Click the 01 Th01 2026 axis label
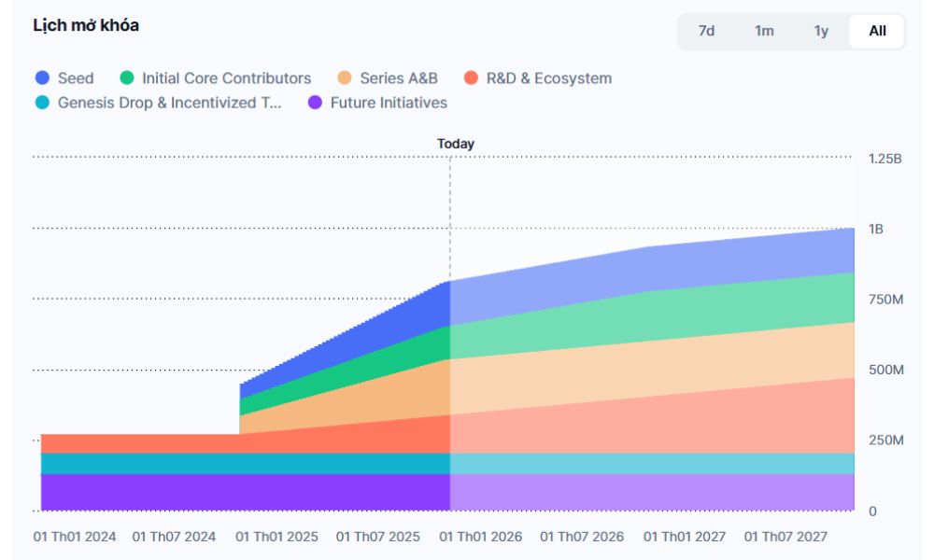This screenshot has width=934, height=560. tap(480, 537)
